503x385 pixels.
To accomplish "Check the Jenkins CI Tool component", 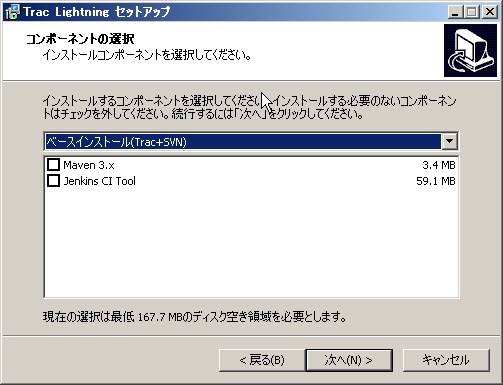I will coord(53,181).
